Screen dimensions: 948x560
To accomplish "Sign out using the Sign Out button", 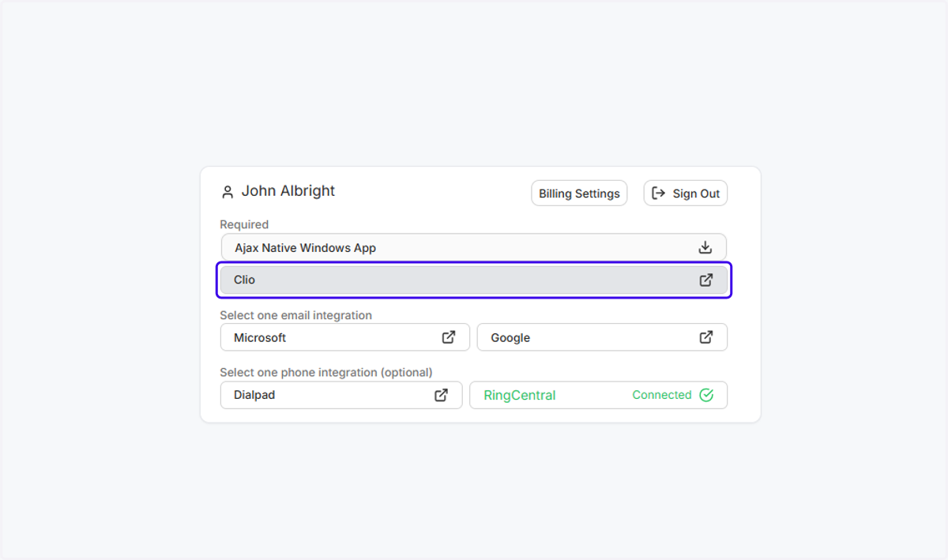I will click(686, 194).
